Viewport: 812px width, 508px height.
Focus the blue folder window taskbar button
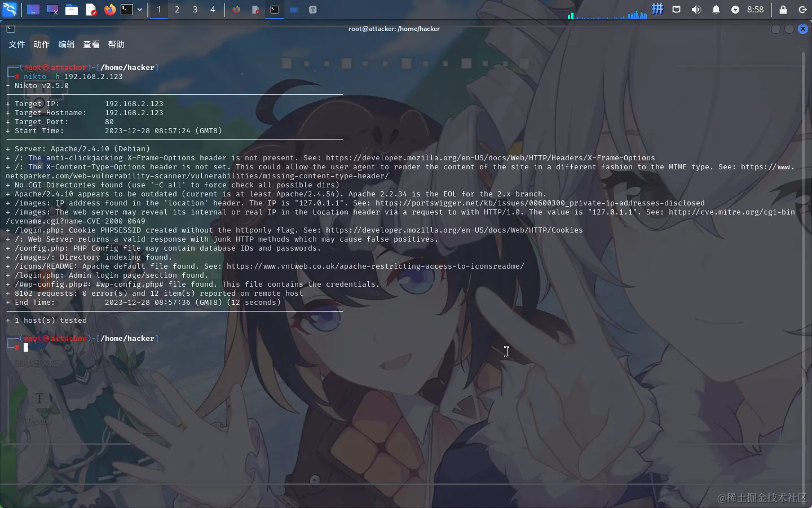tap(294, 10)
